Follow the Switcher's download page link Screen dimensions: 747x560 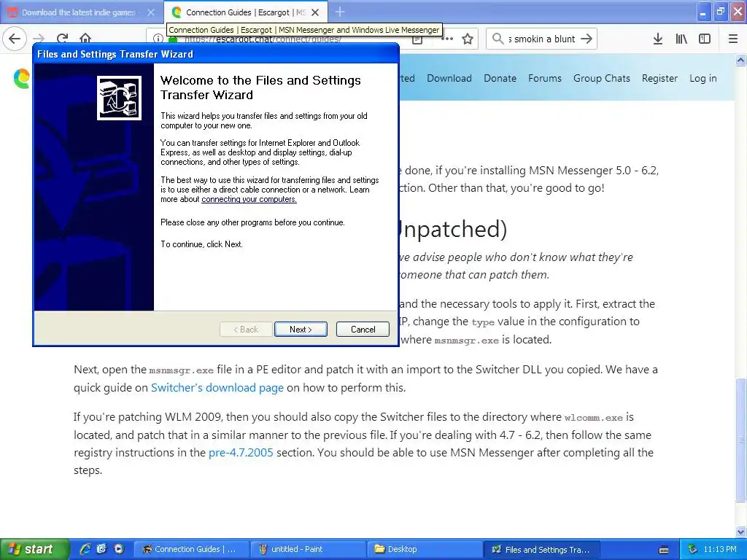(x=217, y=388)
